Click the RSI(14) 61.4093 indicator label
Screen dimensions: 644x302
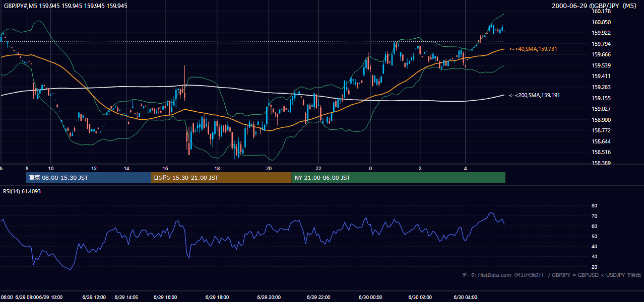[22, 191]
